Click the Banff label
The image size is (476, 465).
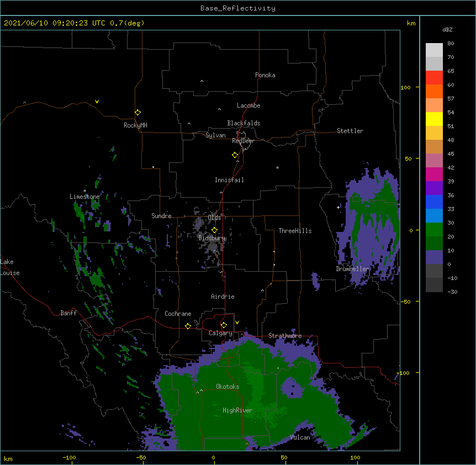pyautogui.click(x=68, y=313)
